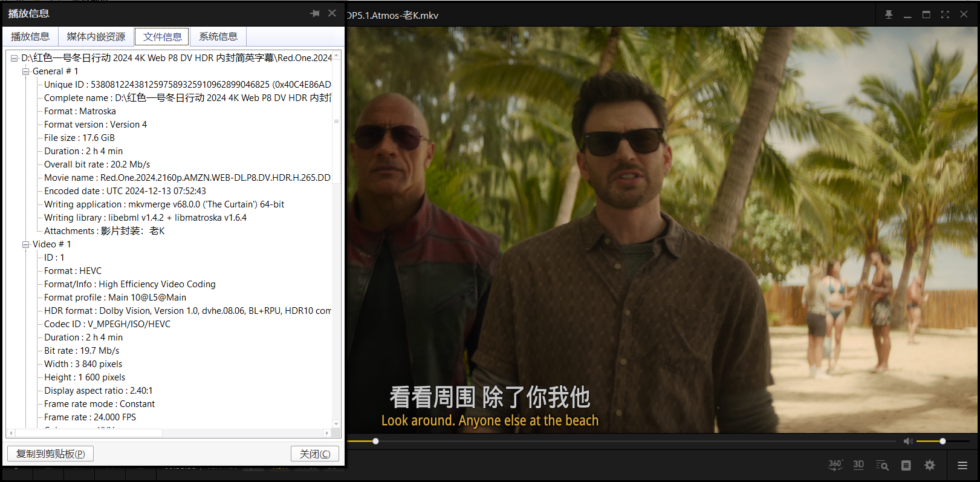Switch to 媒体内嵌资源 tab
This screenshot has width=980, height=482.
click(x=96, y=36)
